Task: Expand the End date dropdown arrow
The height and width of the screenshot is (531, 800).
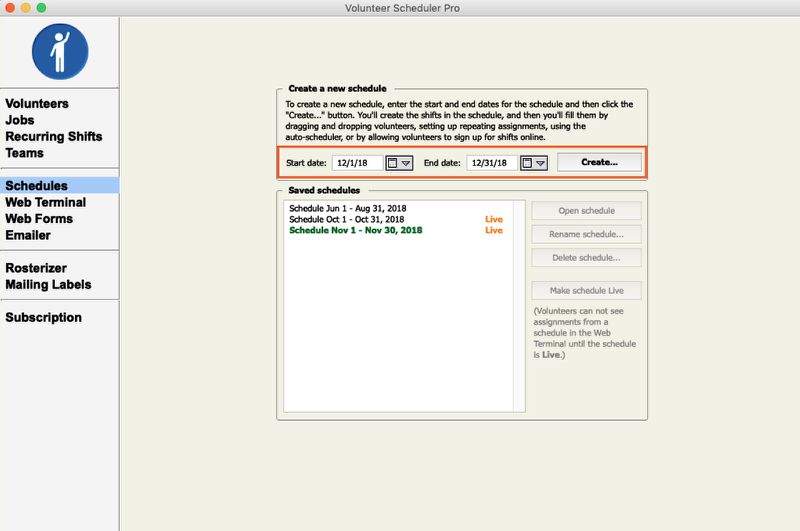Action: coord(540,163)
